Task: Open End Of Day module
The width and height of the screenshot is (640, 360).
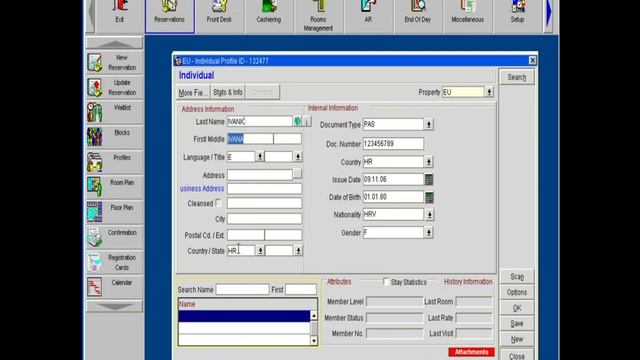Action: pyautogui.click(x=418, y=16)
